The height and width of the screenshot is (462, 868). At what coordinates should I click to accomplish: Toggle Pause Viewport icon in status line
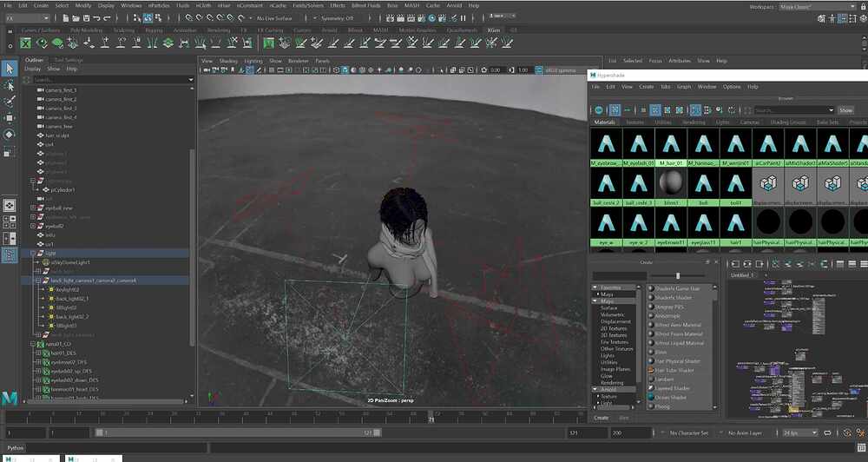[x=464, y=18]
